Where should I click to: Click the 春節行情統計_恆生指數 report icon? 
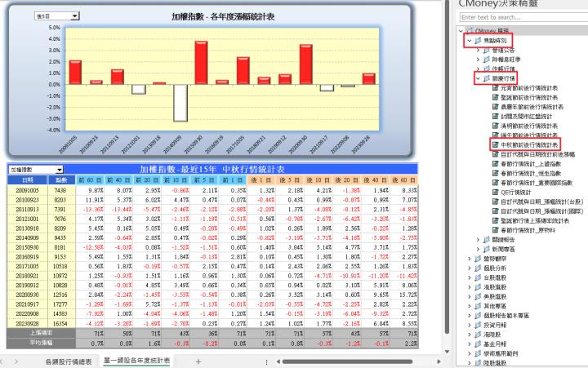(x=495, y=173)
